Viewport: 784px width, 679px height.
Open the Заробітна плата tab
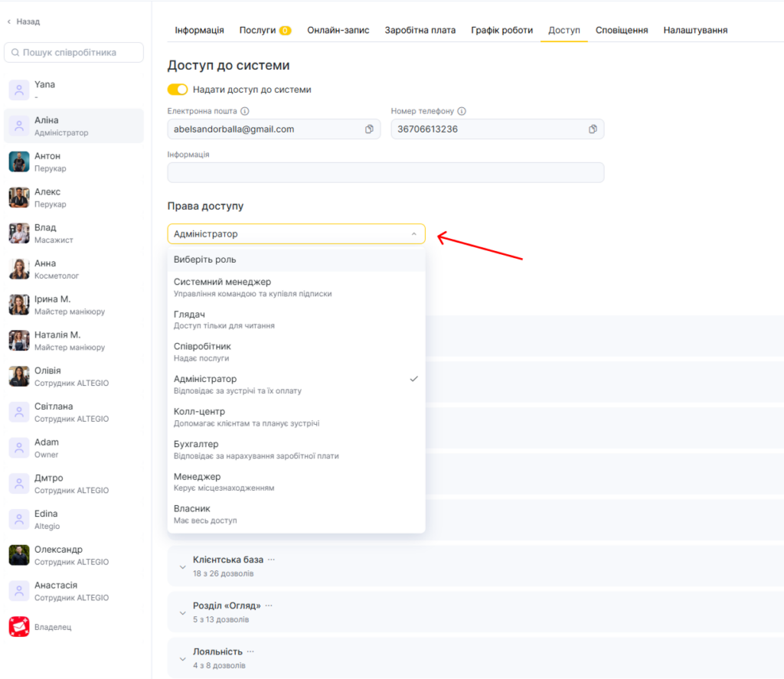click(420, 30)
